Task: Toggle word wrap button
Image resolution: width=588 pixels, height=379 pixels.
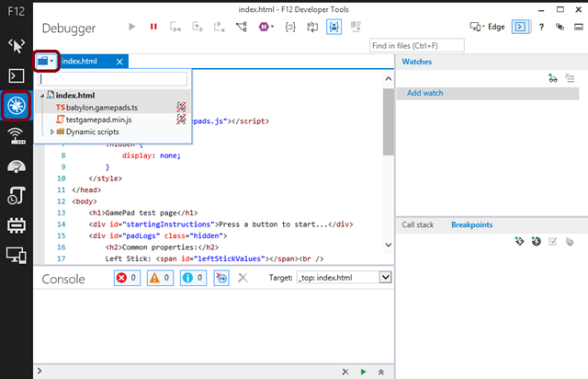Action: tap(312, 27)
